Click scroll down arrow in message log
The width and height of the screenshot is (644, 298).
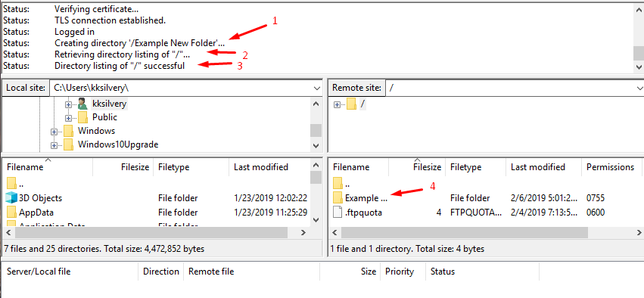click(x=639, y=67)
